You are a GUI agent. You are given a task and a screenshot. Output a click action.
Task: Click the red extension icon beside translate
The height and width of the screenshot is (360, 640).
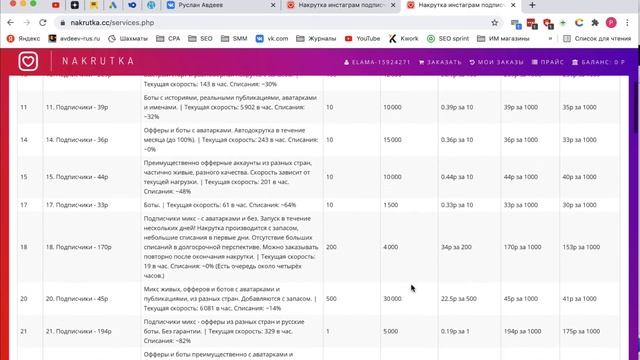click(x=532, y=24)
